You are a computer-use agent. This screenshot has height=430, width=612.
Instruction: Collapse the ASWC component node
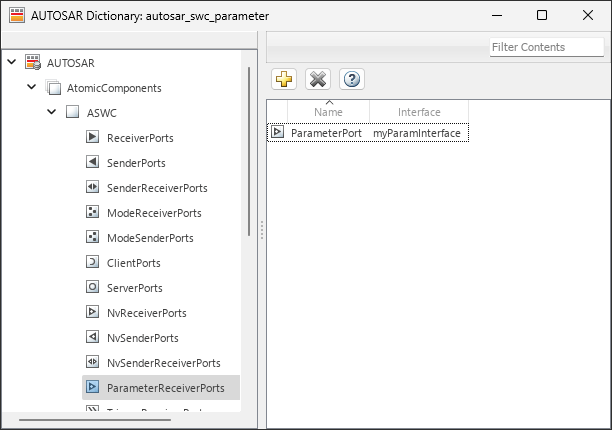[x=51, y=112]
